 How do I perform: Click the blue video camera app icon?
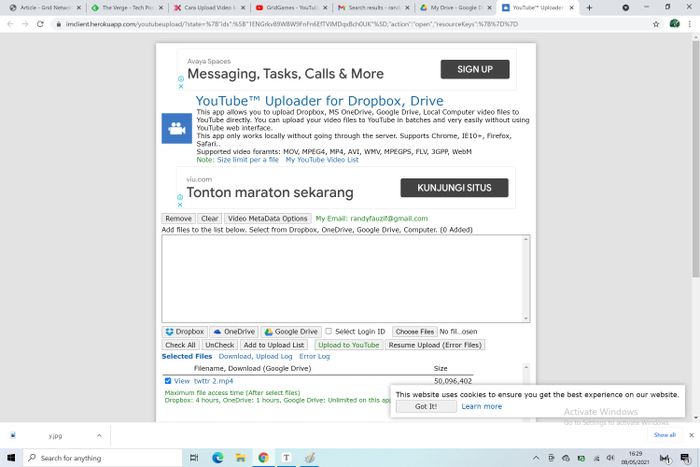click(176, 129)
